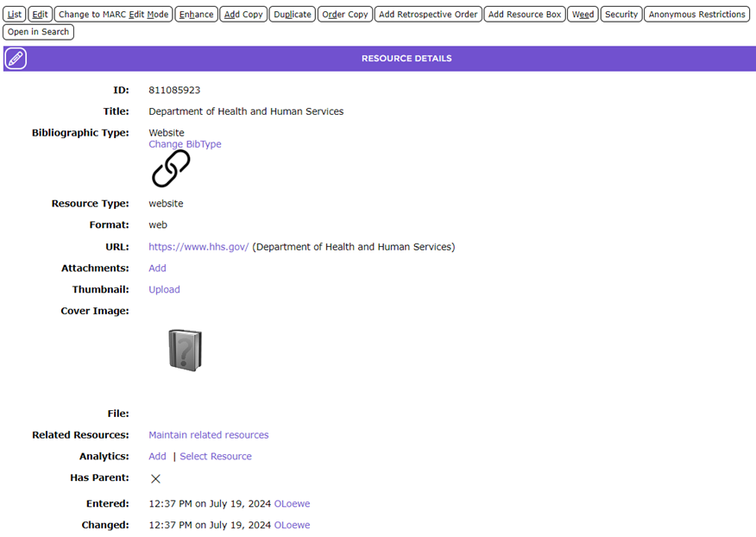The image size is (756, 537).
Task: Click Upload link for Thumbnail
Action: [x=164, y=289]
